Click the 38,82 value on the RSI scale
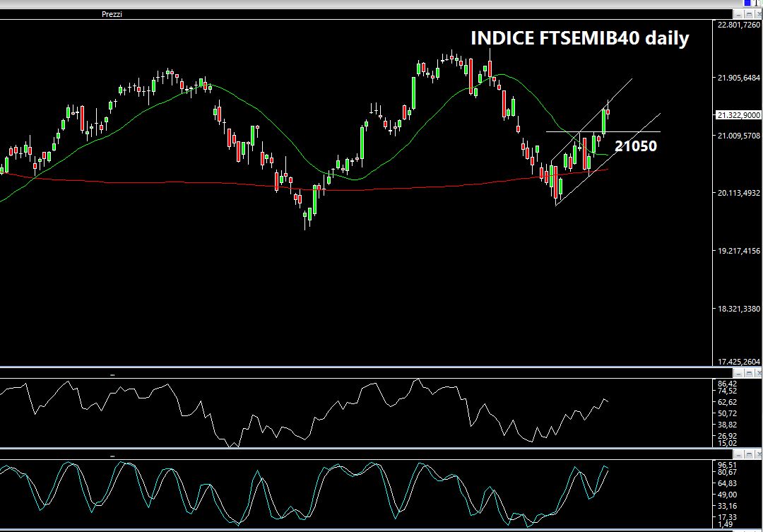Viewport: 763px width, 532px height. 727,425
